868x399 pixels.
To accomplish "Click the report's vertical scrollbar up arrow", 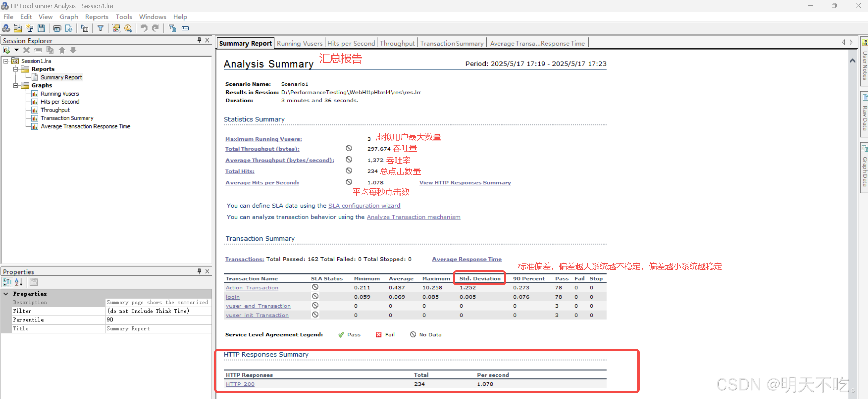I will tap(852, 61).
